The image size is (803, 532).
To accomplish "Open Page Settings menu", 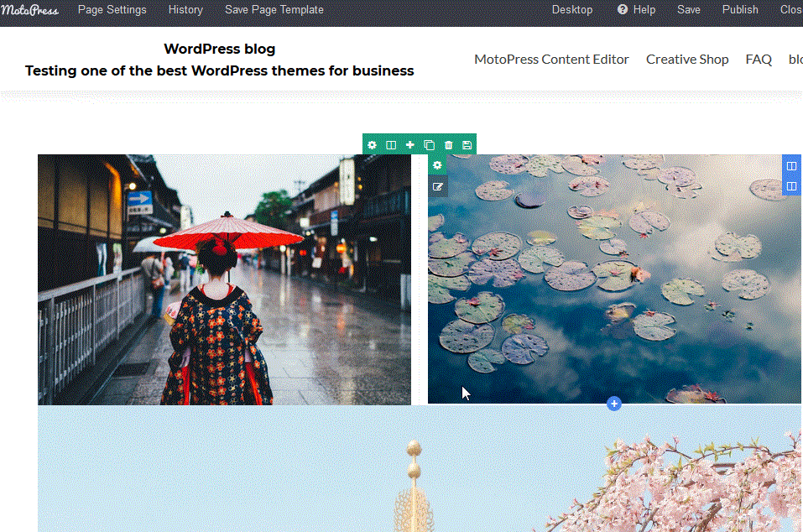I will [112, 10].
